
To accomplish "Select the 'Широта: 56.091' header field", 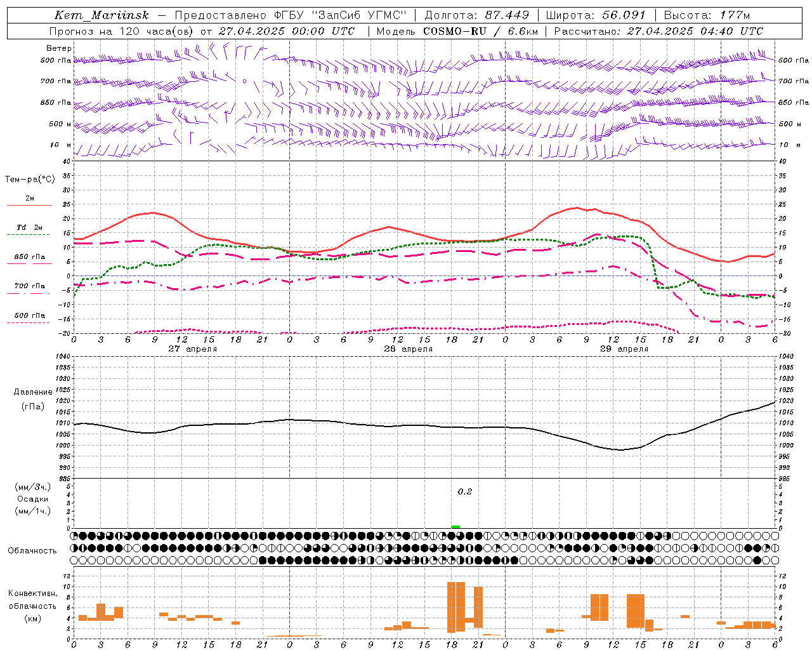I will point(596,15).
